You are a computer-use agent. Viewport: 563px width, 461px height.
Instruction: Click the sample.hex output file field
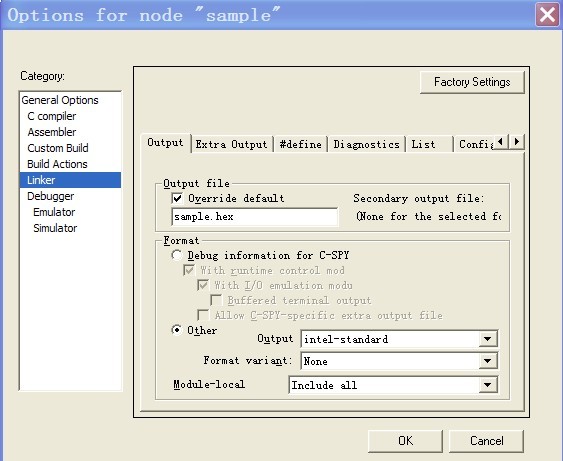pos(255,216)
